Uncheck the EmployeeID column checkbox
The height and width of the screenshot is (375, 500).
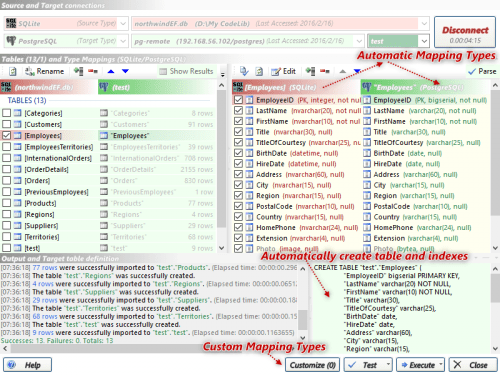click(238, 100)
